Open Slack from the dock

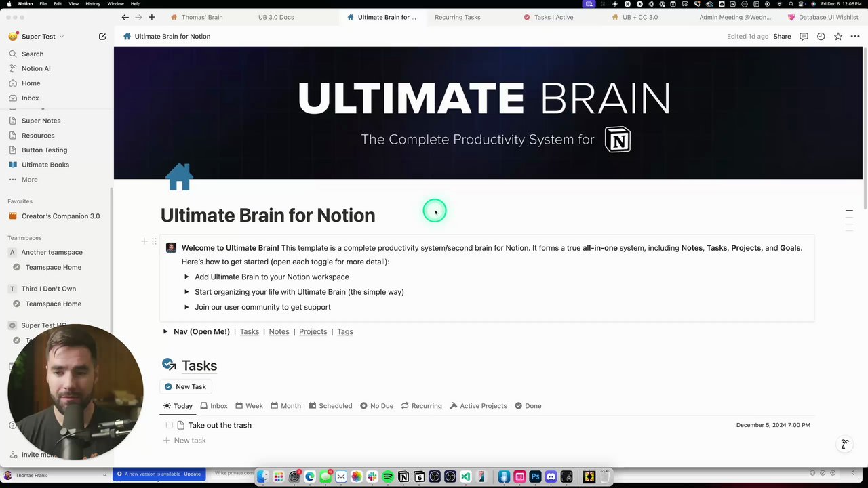click(x=372, y=477)
